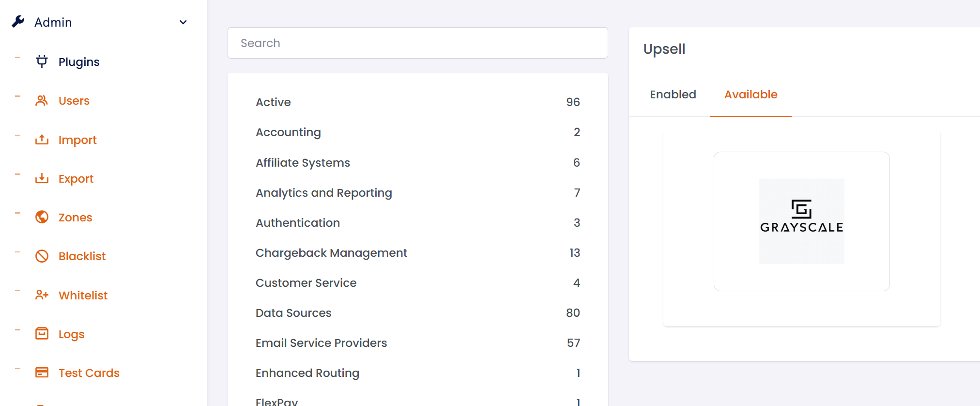Click the Export download icon

tap(42, 179)
